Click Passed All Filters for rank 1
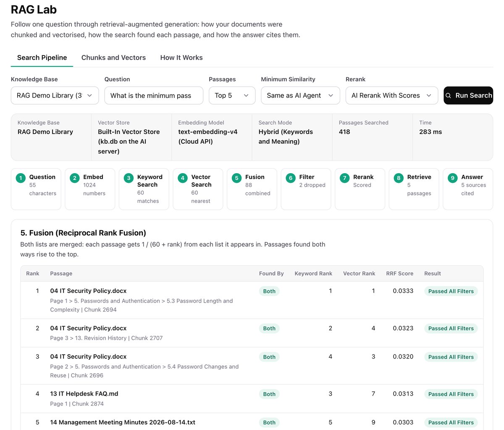This screenshot has height=430, width=504. [451, 291]
